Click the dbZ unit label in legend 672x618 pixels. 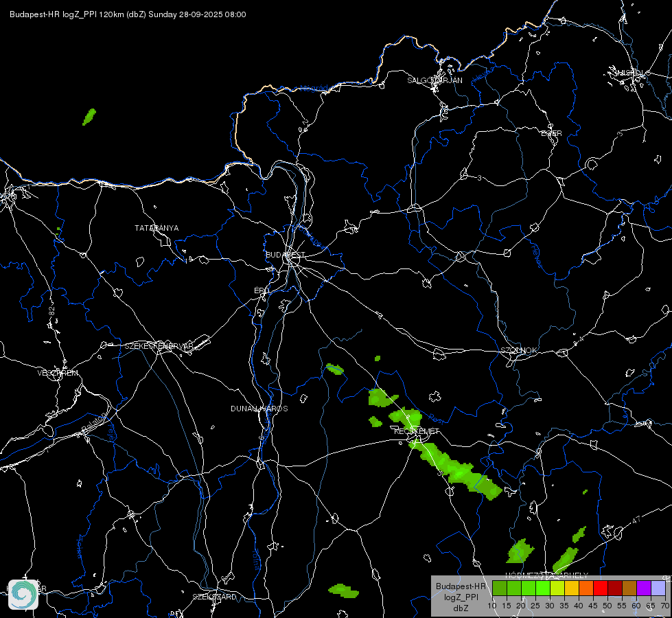pyautogui.click(x=461, y=608)
